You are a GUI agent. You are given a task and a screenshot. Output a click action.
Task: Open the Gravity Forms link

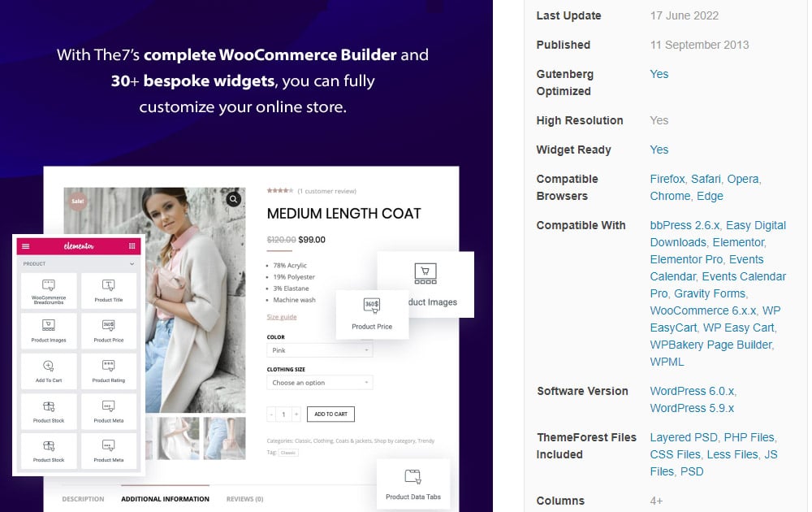[x=710, y=293]
